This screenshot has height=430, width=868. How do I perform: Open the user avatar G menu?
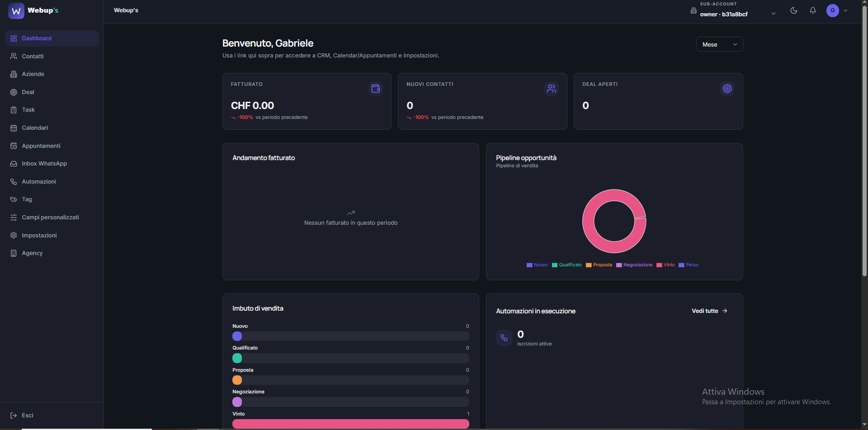(833, 10)
